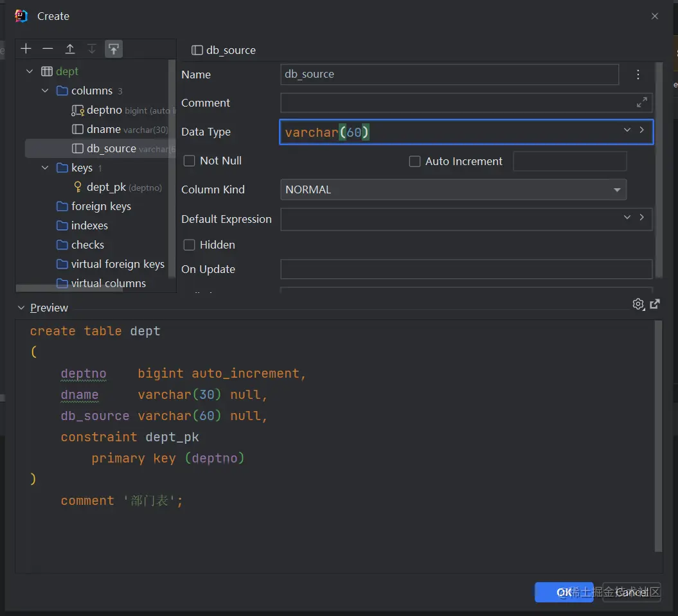Viewport: 678px width, 616px height.
Task: Select the virtual columns folder
Action: pyautogui.click(x=101, y=283)
